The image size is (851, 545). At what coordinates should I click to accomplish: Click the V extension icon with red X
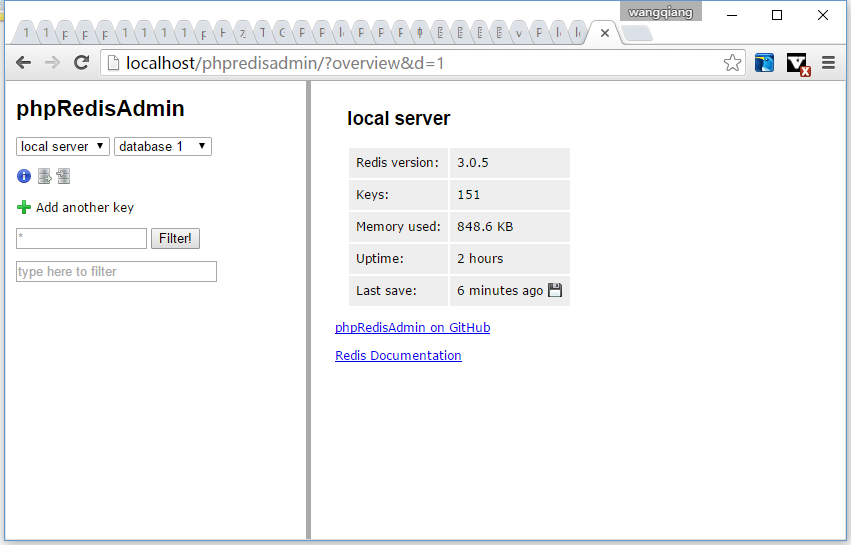tap(797, 63)
